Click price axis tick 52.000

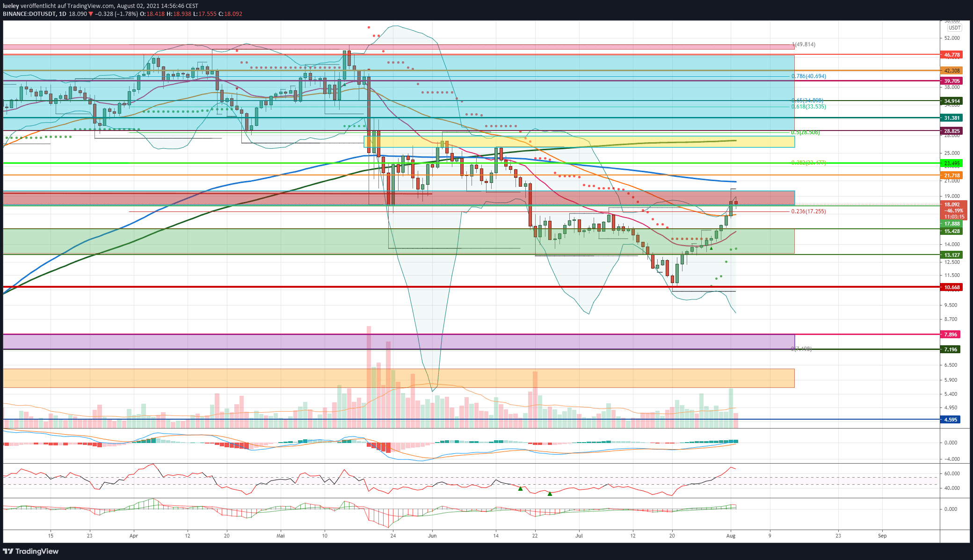coord(952,38)
